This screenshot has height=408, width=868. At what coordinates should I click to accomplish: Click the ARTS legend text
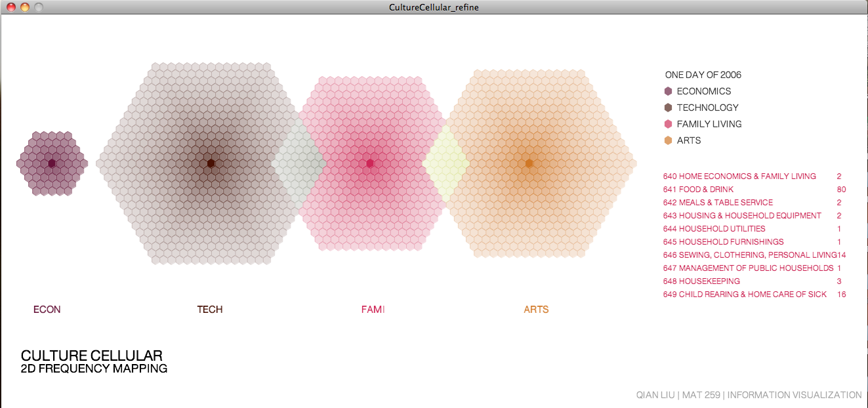coord(689,140)
